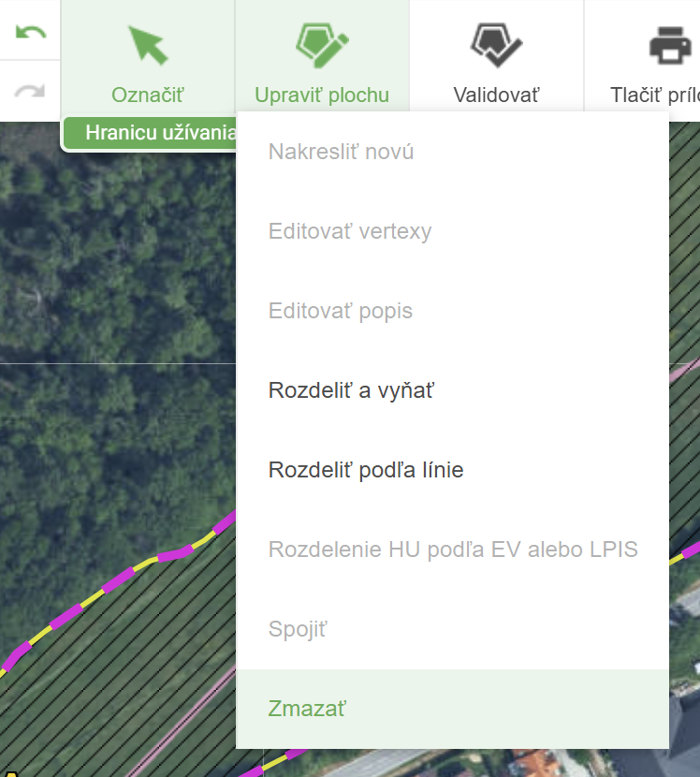Click the Označiť label

pos(148,95)
